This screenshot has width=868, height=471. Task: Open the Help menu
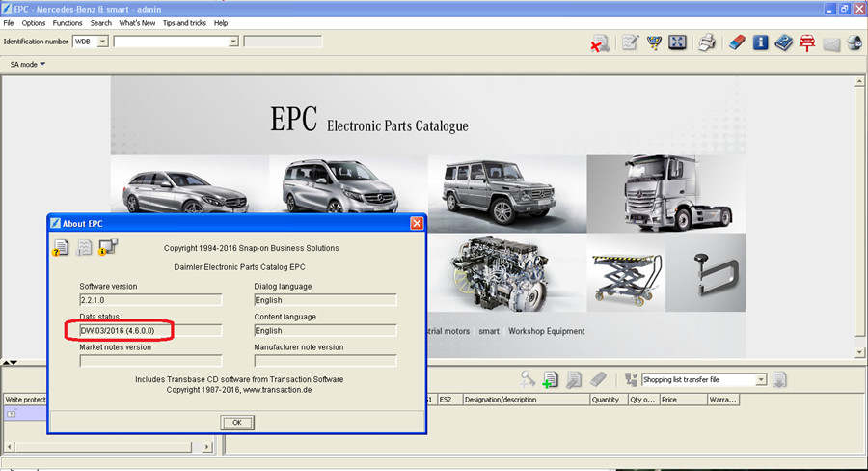click(x=221, y=23)
